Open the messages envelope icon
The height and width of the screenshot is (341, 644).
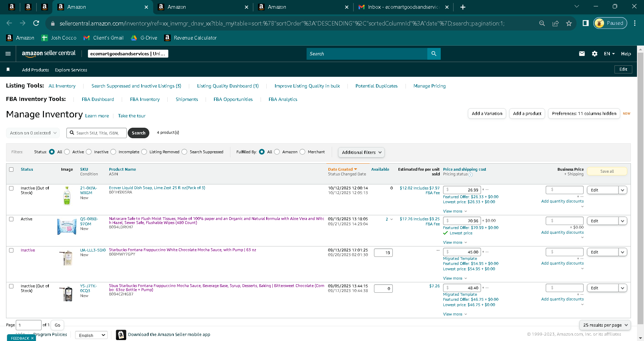582,54
